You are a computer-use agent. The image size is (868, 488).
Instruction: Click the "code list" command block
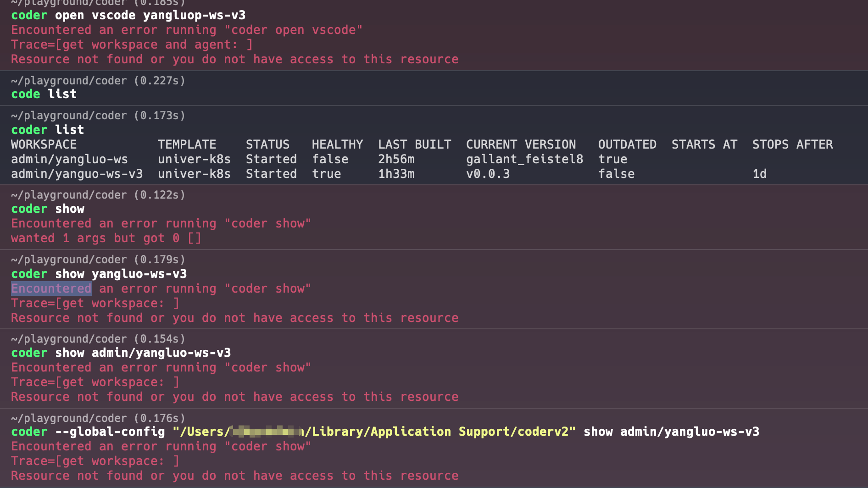click(44, 94)
